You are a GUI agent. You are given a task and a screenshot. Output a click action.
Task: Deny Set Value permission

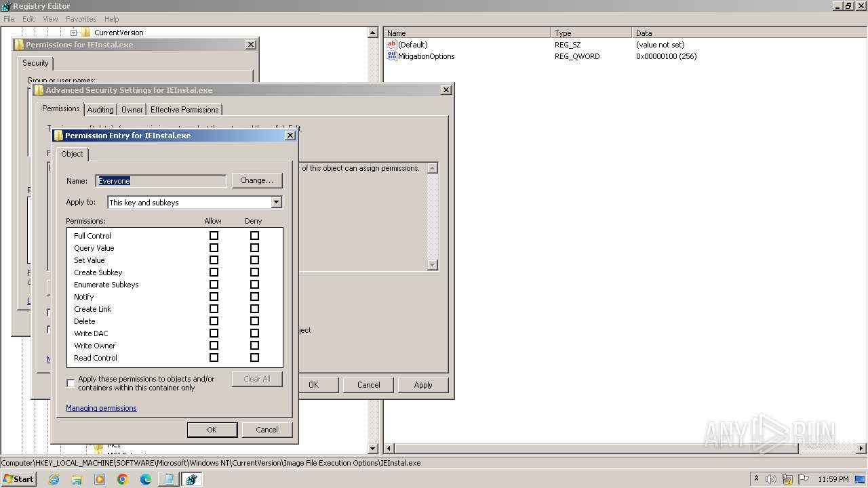[x=254, y=260]
